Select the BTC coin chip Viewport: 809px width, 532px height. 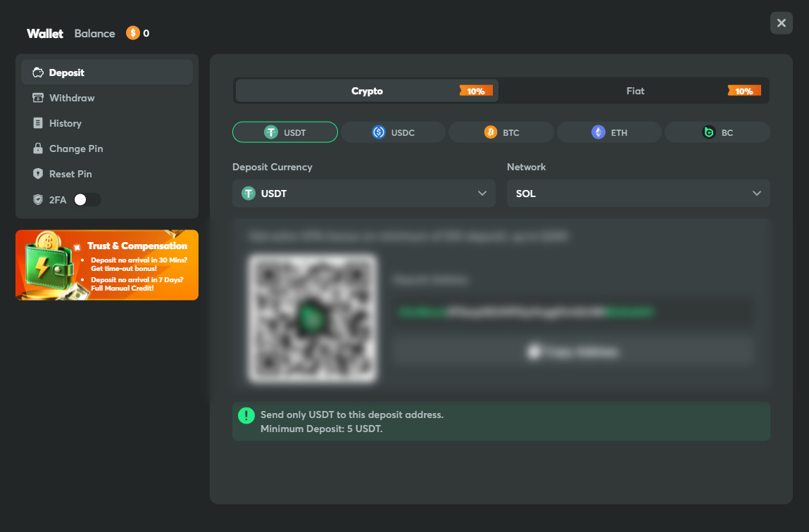point(501,132)
